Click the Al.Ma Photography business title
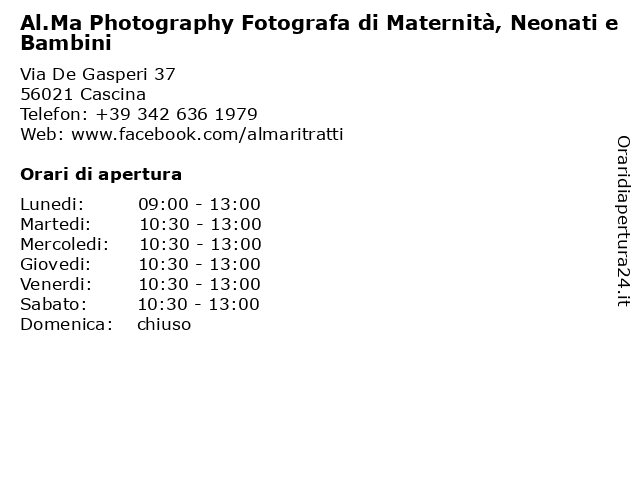 tap(319, 33)
